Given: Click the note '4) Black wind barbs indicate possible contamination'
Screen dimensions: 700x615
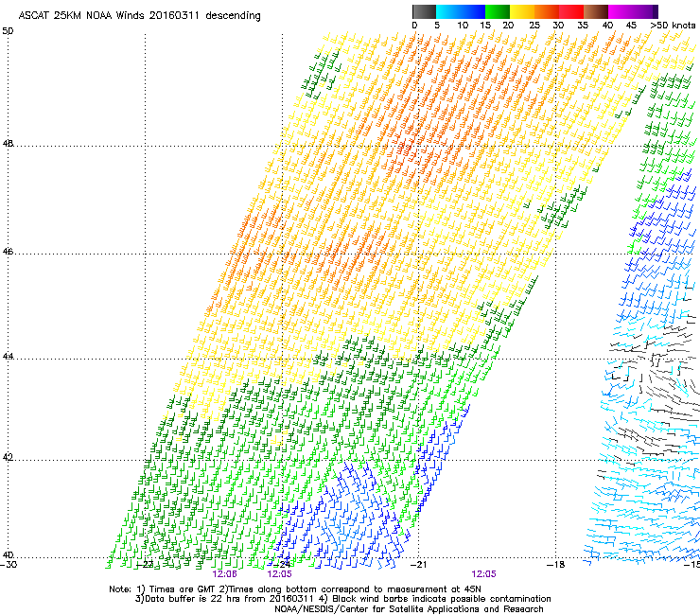Looking at the screenshot, I should tap(435, 599).
